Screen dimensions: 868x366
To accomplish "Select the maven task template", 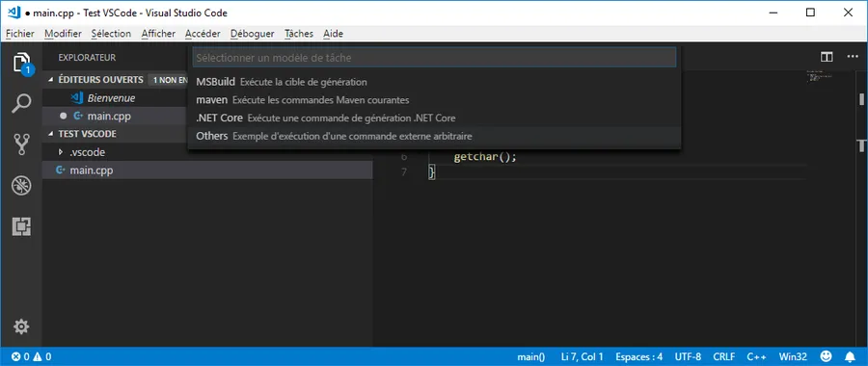I will pyautogui.click(x=434, y=100).
